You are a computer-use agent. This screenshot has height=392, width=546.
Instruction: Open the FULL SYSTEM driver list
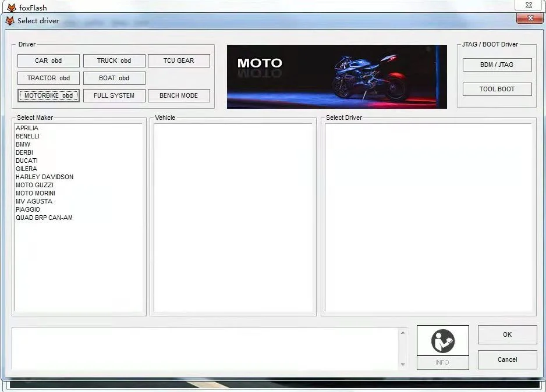(x=114, y=95)
